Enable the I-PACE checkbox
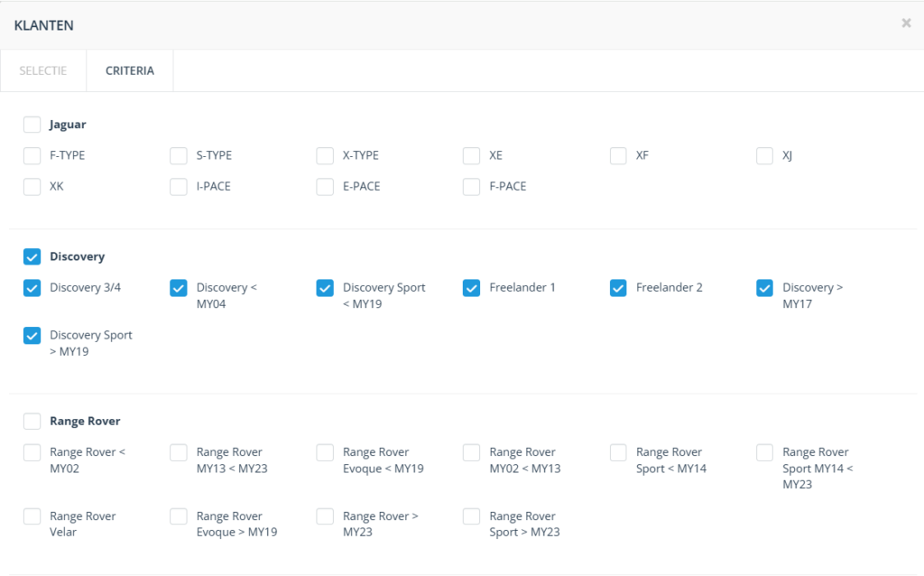 (179, 186)
